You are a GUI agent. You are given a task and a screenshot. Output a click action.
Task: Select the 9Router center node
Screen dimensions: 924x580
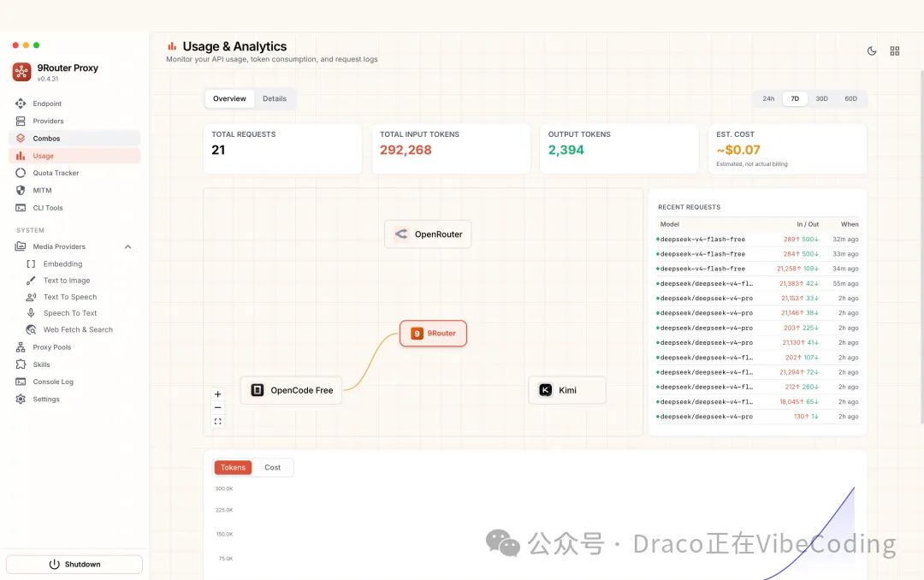point(433,334)
